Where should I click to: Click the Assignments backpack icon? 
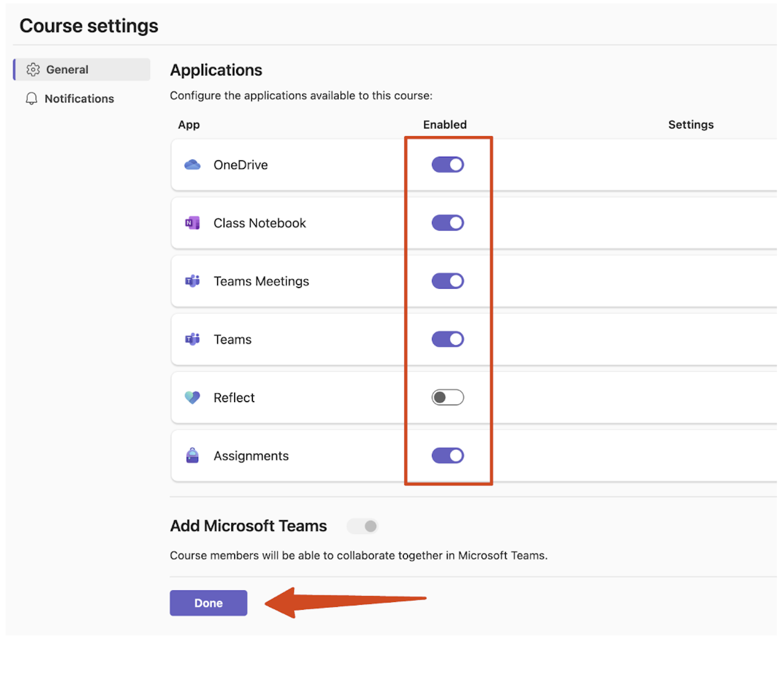pyautogui.click(x=192, y=456)
